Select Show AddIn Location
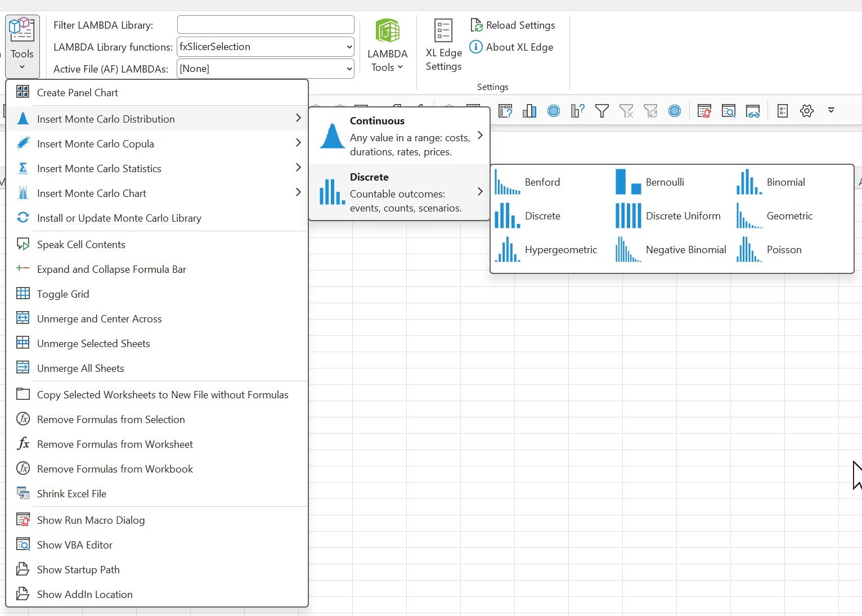 coord(157,594)
